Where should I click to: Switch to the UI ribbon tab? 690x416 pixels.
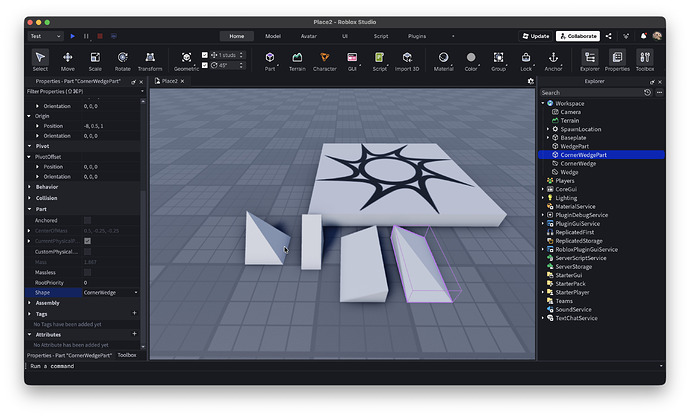(345, 36)
